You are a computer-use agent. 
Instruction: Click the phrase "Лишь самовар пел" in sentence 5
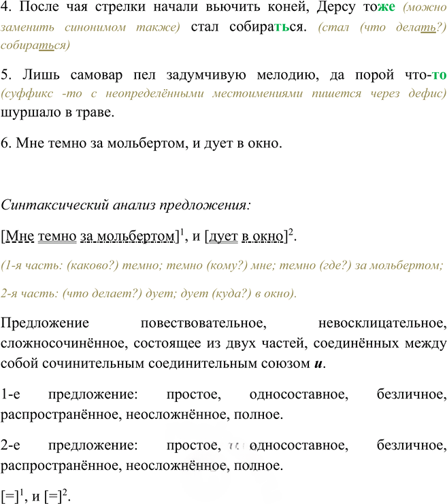[x=88, y=75]
